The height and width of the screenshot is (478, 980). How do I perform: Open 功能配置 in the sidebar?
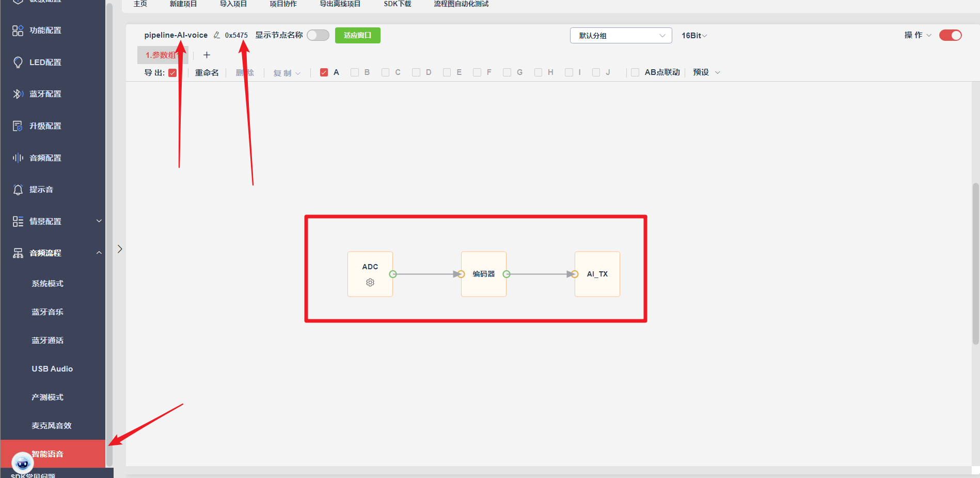(53, 30)
